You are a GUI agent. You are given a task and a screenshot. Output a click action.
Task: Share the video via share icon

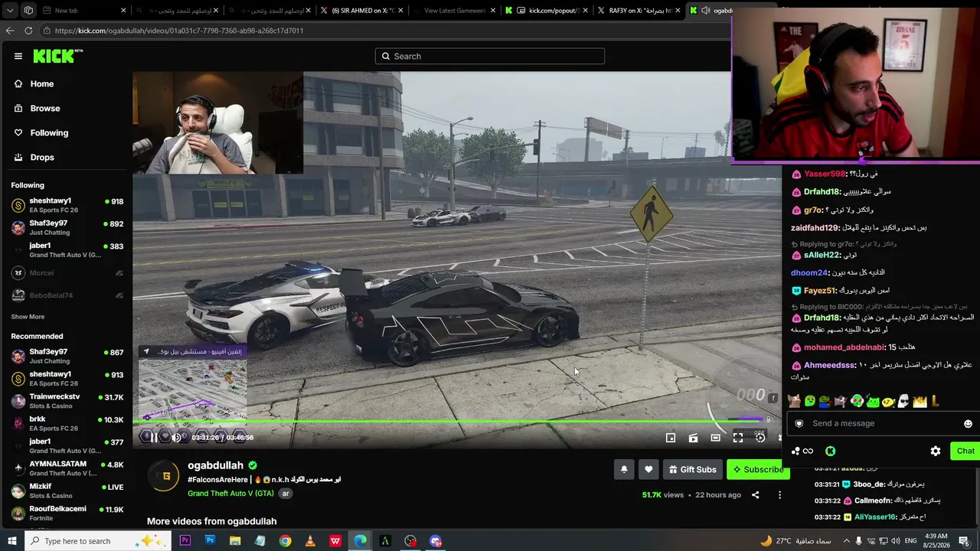[x=755, y=495]
